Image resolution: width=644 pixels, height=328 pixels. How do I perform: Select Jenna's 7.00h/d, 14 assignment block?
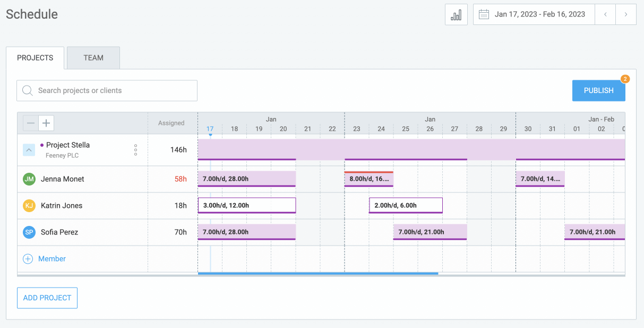coord(540,179)
